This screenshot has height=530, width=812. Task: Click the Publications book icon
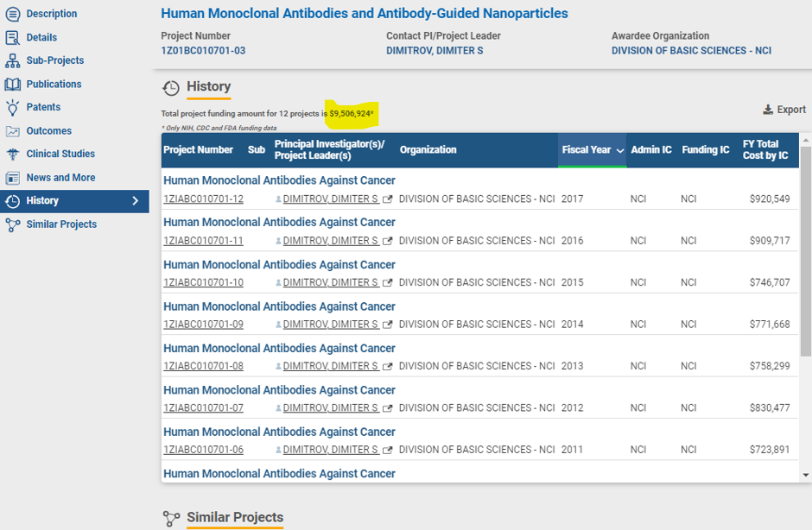(12, 84)
